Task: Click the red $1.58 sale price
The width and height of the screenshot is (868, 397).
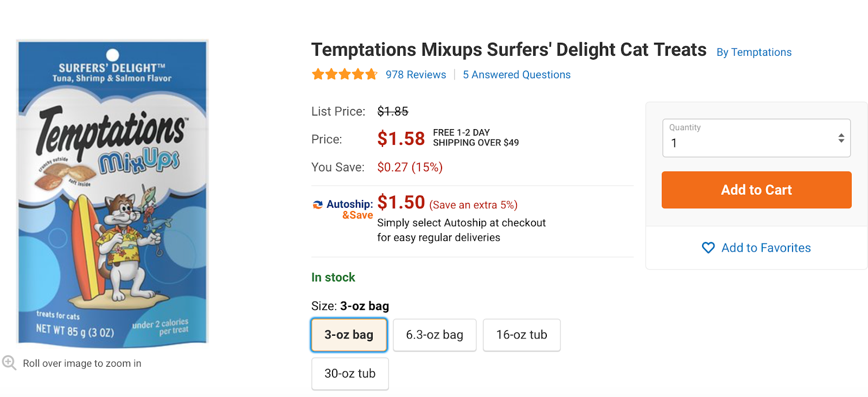Action: tap(401, 139)
